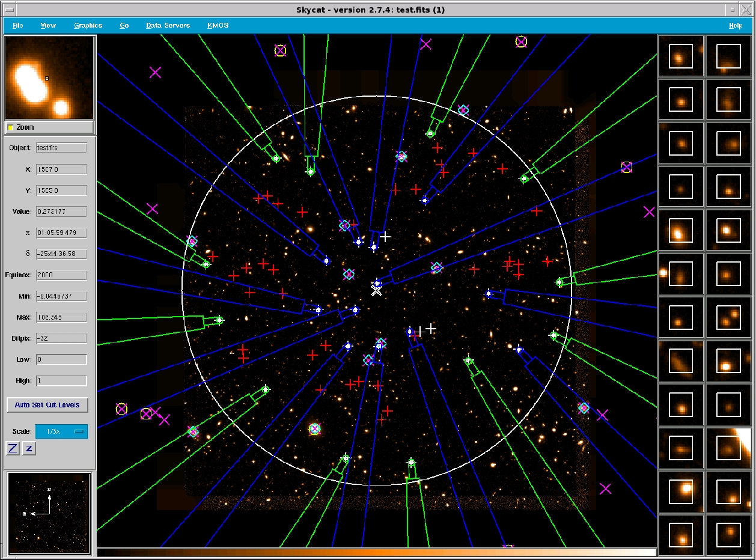Image resolution: width=756 pixels, height=560 pixels.
Task: Open the KMOS menu
Action: (218, 25)
